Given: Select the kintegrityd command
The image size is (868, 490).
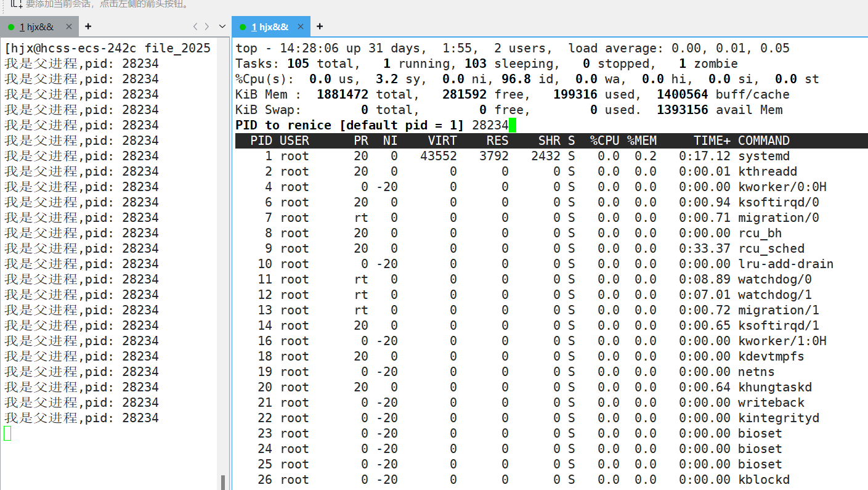Looking at the screenshot, I should point(779,418).
